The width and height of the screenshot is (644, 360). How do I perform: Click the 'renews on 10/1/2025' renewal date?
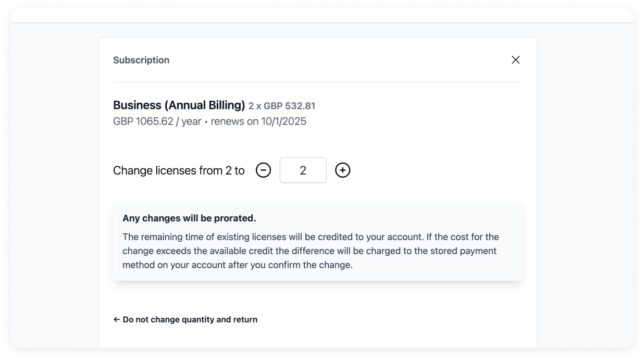(258, 122)
